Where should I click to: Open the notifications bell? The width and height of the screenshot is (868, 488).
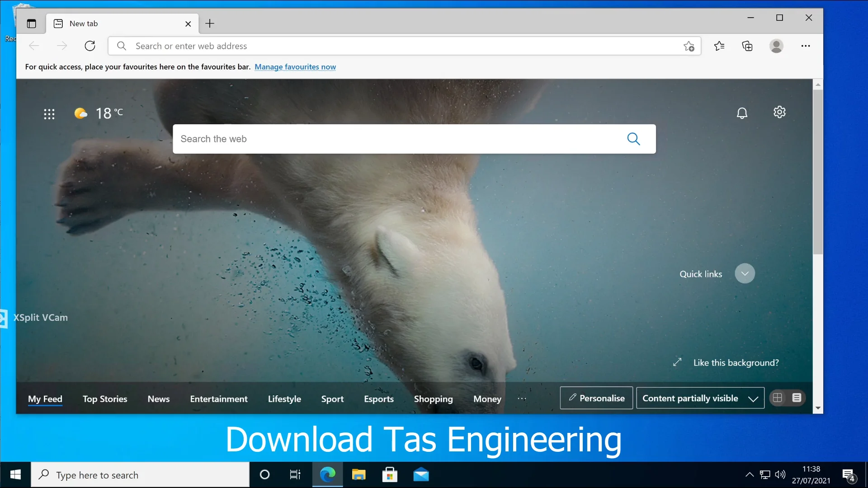point(742,113)
